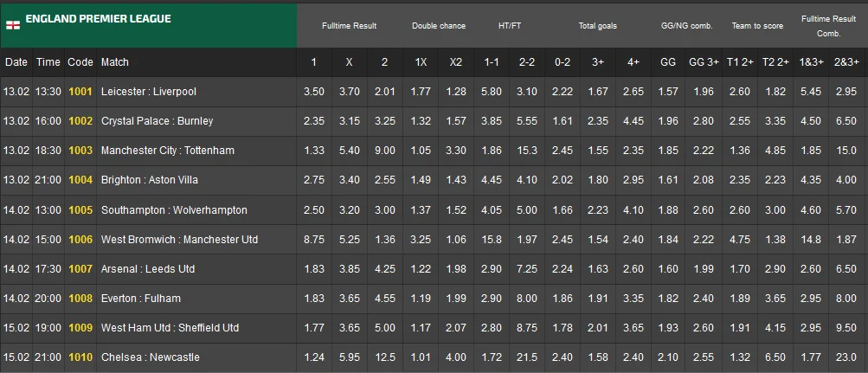This screenshot has width=868, height=373.
Task: Click match code 1010
Action: [80, 357]
